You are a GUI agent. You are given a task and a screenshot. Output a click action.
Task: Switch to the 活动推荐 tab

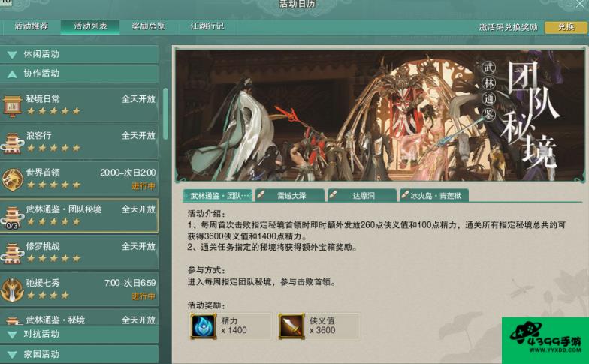point(32,26)
